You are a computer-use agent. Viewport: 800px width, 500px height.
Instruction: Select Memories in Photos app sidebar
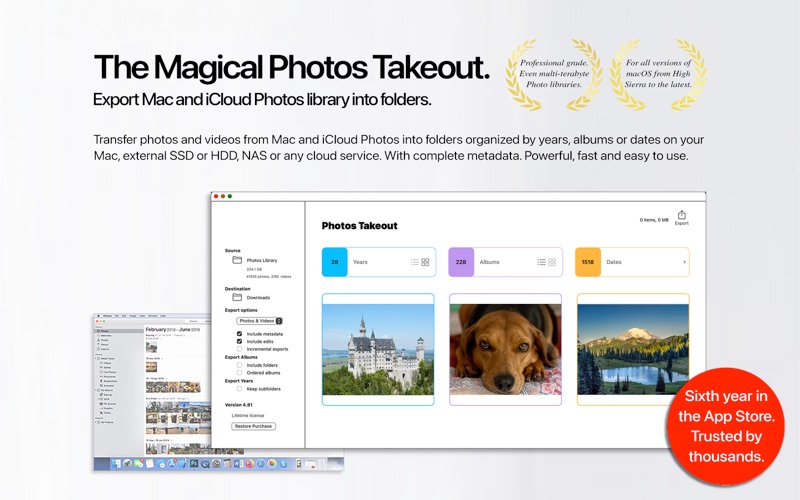click(106, 336)
